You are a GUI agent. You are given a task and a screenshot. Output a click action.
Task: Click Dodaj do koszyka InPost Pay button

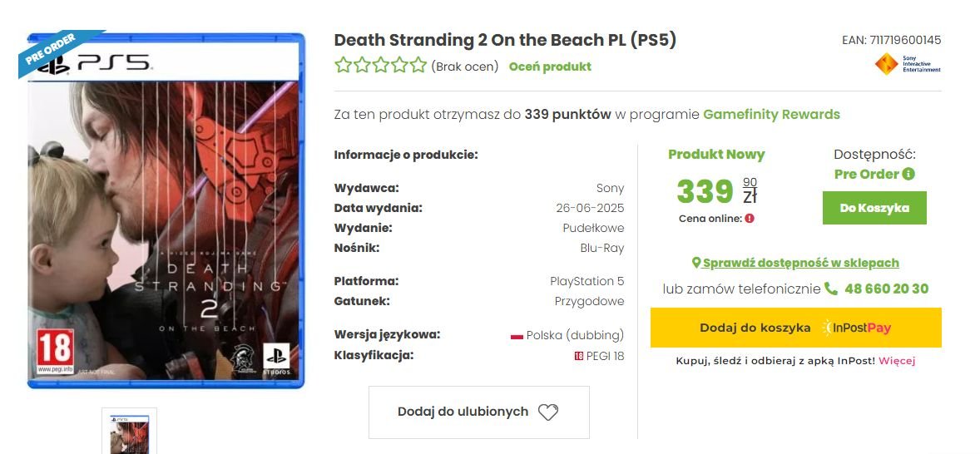(795, 328)
